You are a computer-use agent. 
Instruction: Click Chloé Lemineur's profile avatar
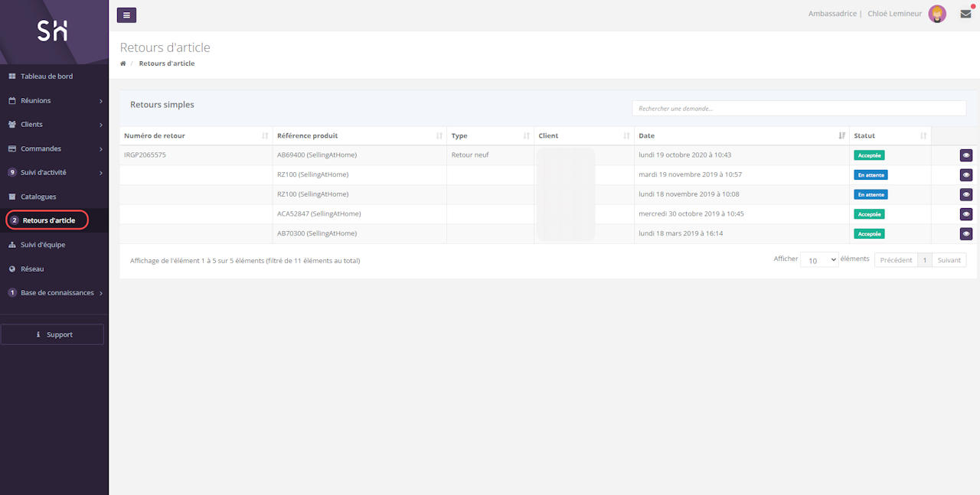(937, 14)
